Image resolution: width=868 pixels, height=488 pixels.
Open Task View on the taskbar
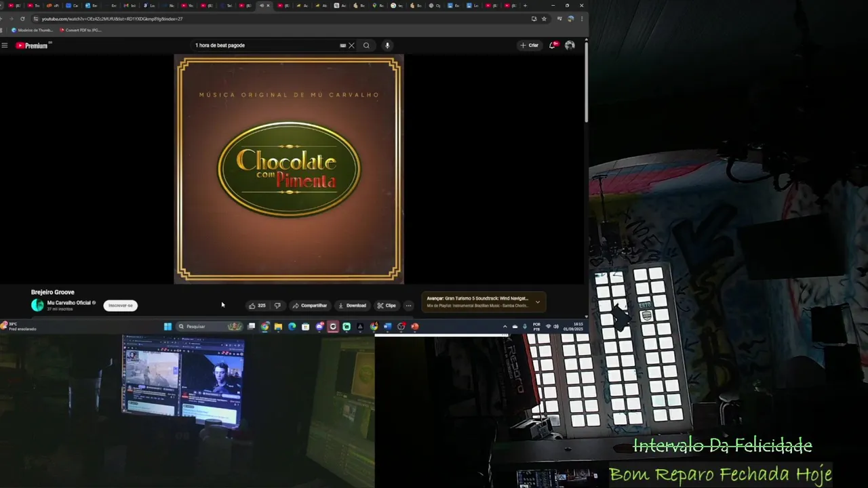click(x=252, y=327)
